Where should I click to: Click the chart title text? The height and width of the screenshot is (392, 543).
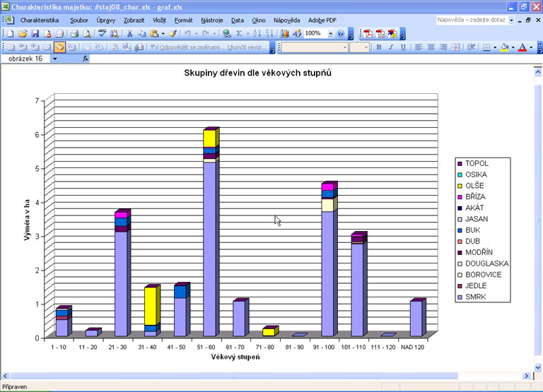(x=257, y=73)
